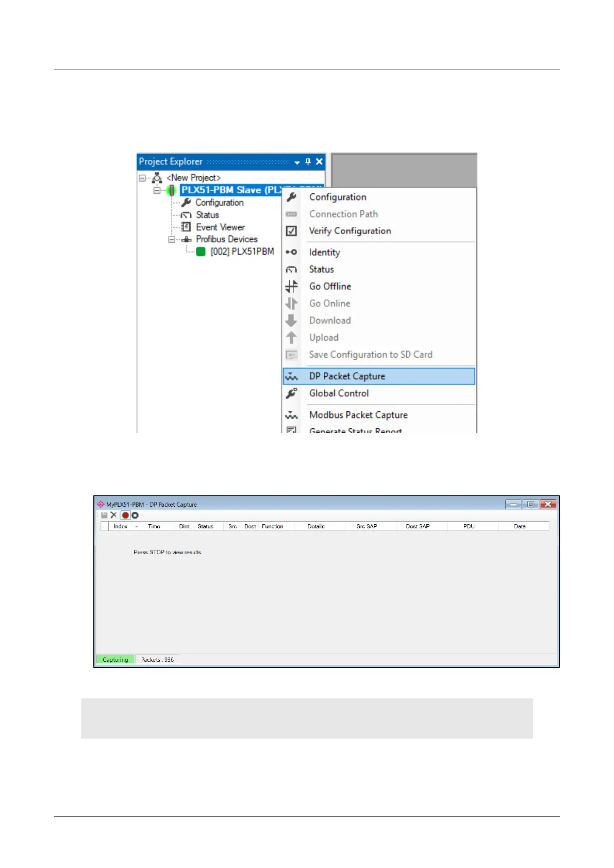Collapse the New Project tree node
The image size is (614, 868).
(x=142, y=178)
